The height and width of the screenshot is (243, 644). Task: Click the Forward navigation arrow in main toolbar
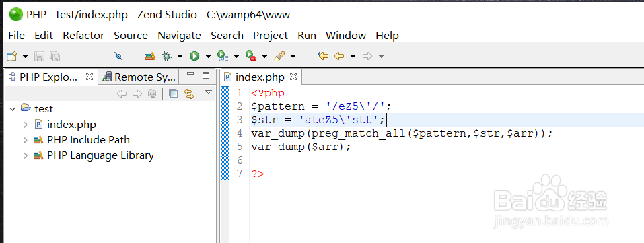[367, 56]
